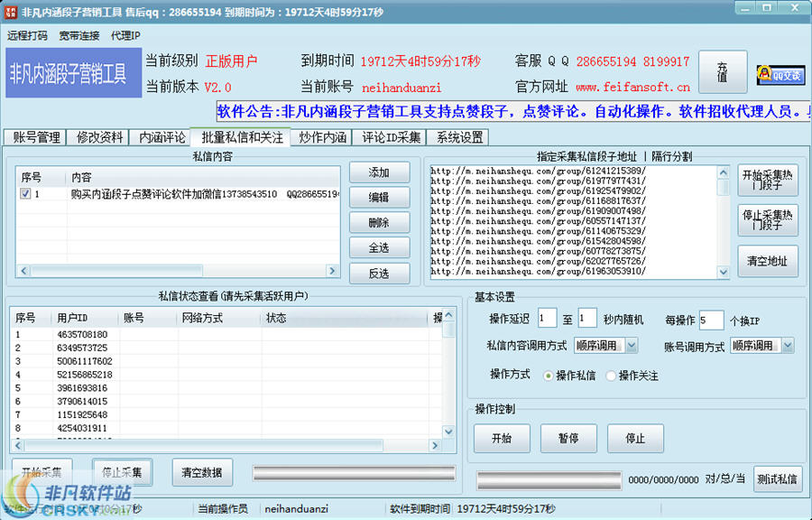812x520 pixels.
Task: Click the URL list scroll-down arrow
Action: point(724,272)
